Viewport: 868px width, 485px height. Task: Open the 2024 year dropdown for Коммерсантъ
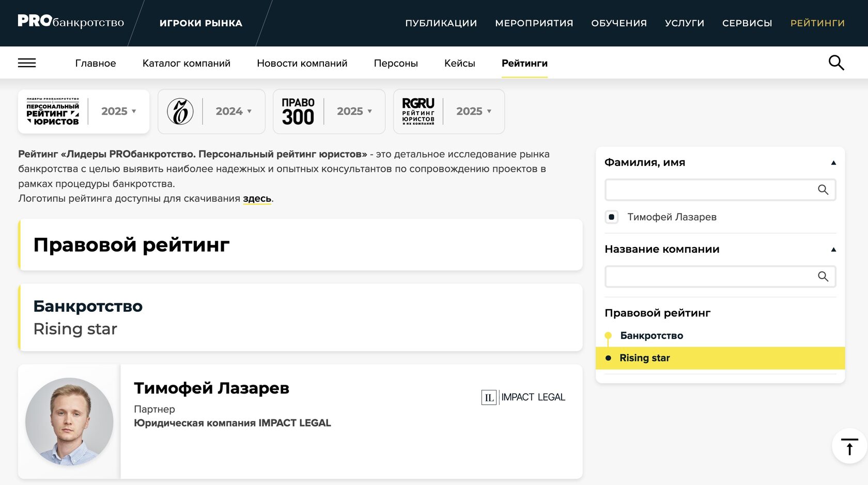click(x=234, y=111)
